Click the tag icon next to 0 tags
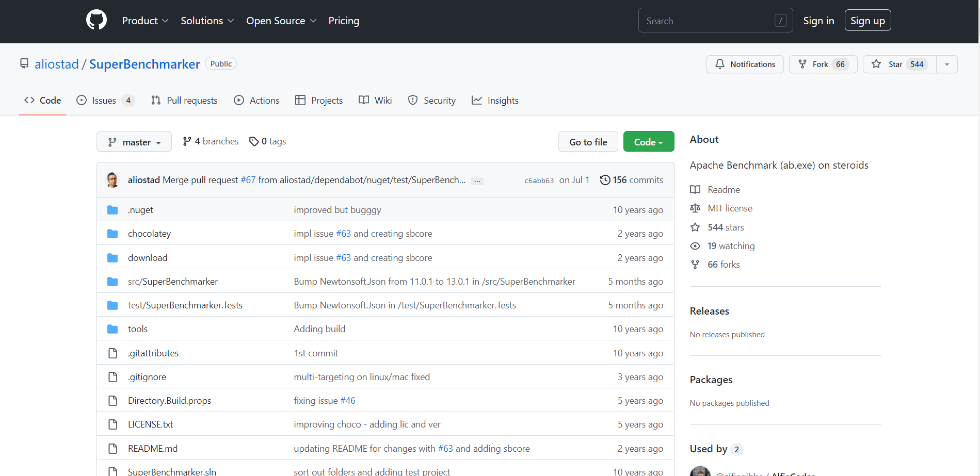 click(254, 141)
